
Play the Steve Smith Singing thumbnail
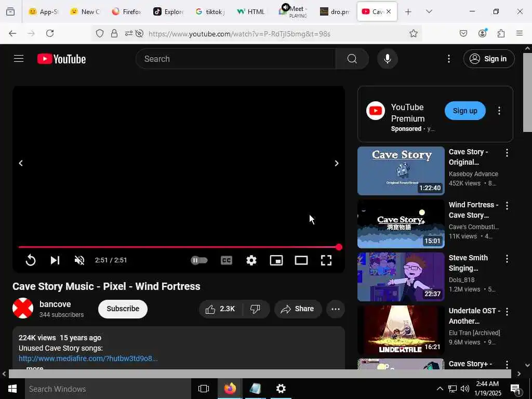click(x=401, y=277)
